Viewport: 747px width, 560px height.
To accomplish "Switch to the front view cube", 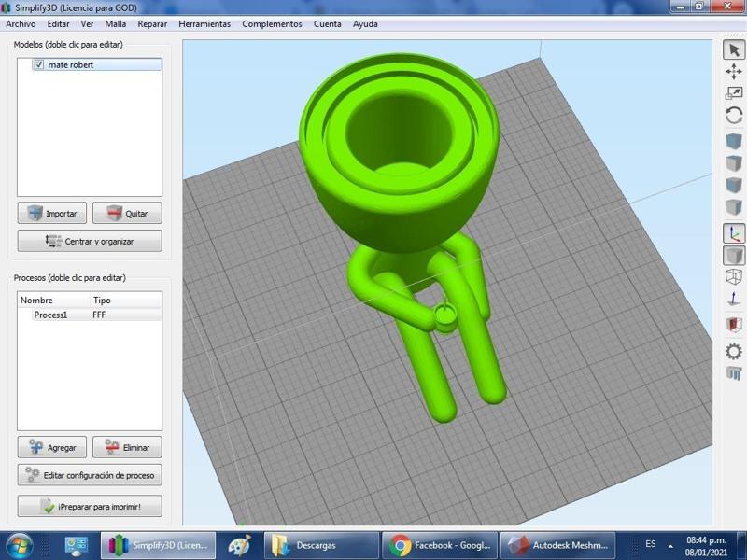I will tap(734, 185).
